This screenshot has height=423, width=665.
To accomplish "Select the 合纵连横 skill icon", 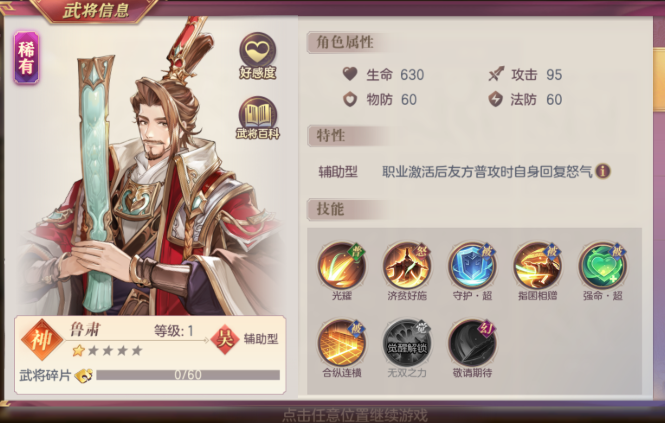I will click(x=342, y=343).
